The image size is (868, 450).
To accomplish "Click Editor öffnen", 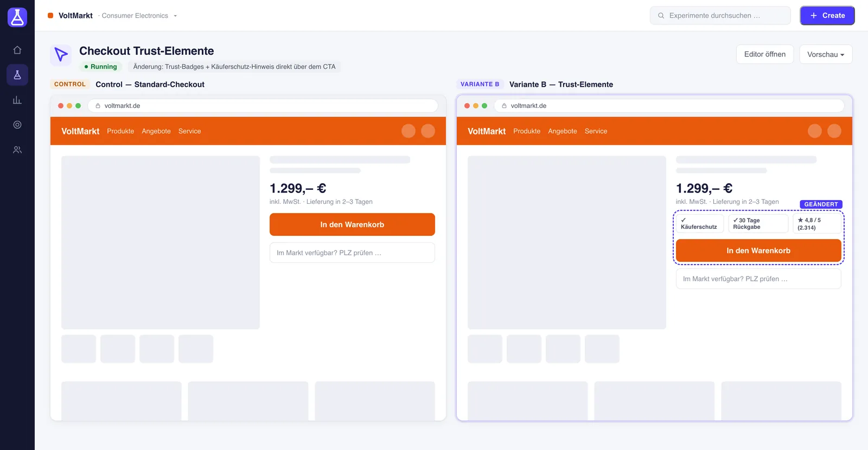I will point(765,54).
